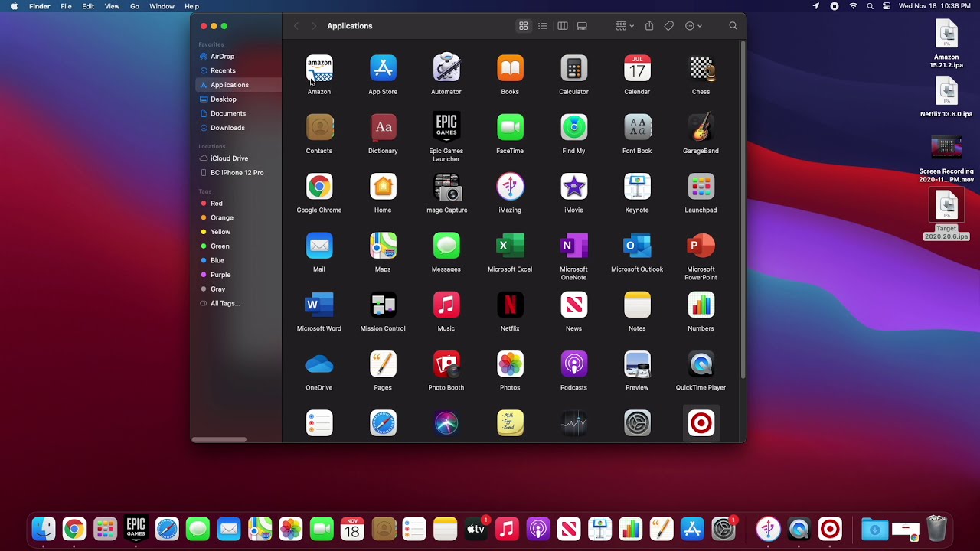
Task: Select the Dictionary app icon
Action: (383, 127)
